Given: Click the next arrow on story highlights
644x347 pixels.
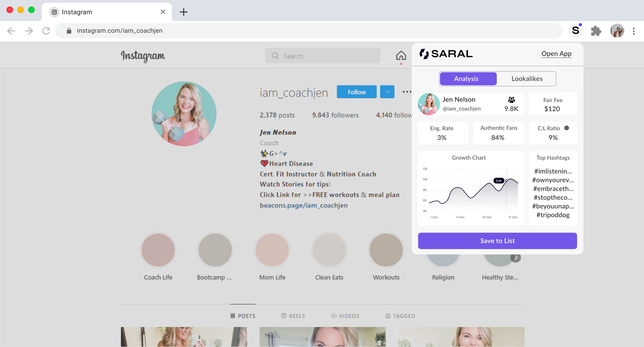Looking at the screenshot, I should [x=516, y=257].
